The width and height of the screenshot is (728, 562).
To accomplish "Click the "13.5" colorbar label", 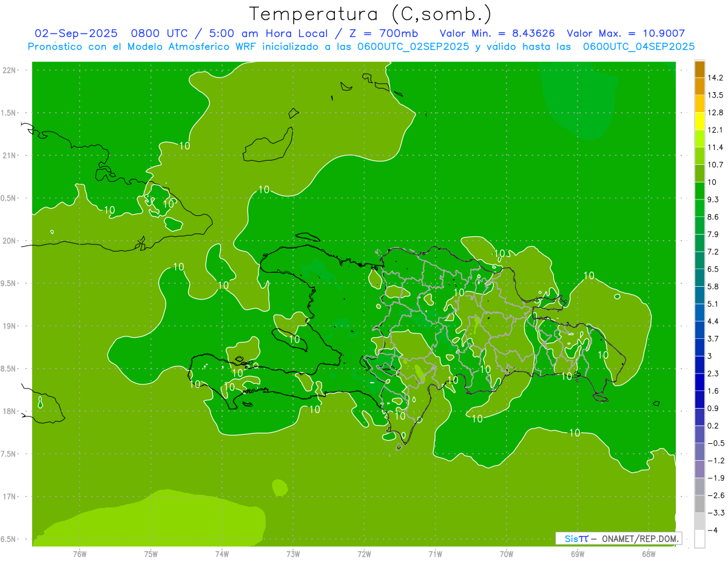I will (x=716, y=95).
